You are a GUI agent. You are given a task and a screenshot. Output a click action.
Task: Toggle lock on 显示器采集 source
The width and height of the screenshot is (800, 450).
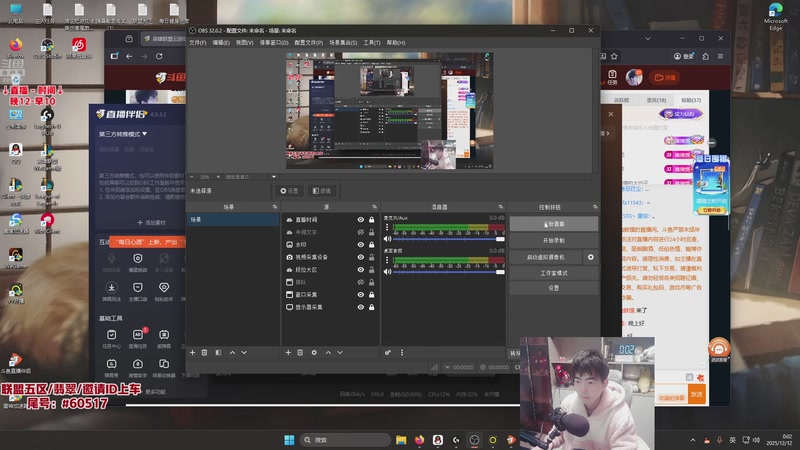coord(371,307)
